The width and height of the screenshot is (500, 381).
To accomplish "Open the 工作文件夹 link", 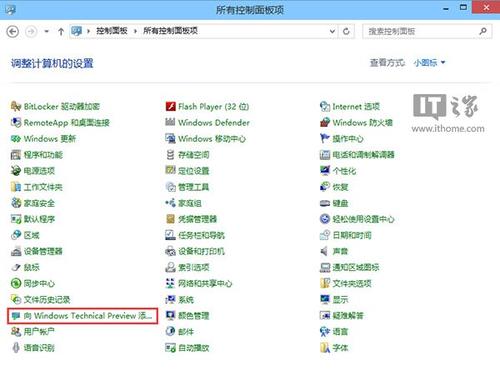I will (43, 187).
